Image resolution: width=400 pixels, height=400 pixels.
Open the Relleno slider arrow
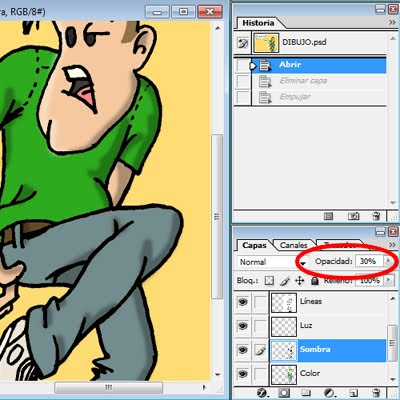click(x=388, y=281)
